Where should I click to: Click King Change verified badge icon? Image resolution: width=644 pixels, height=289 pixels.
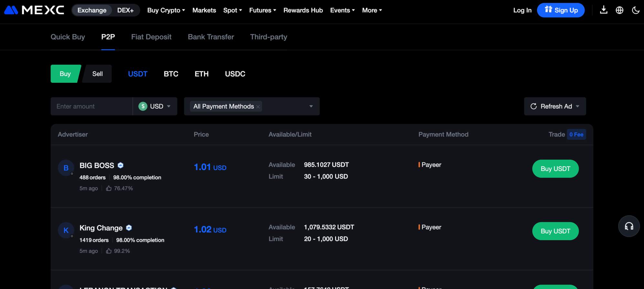(129, 228)
